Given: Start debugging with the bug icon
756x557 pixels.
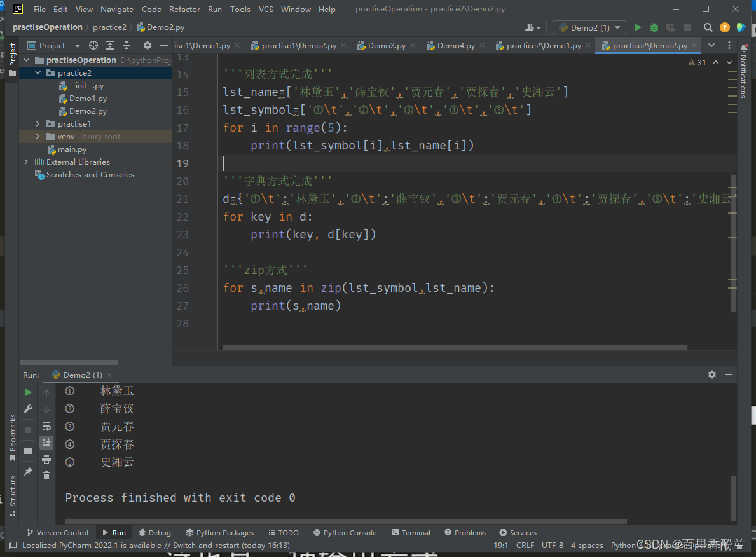Looking at the screenshot, I should [x=654, y=27].
